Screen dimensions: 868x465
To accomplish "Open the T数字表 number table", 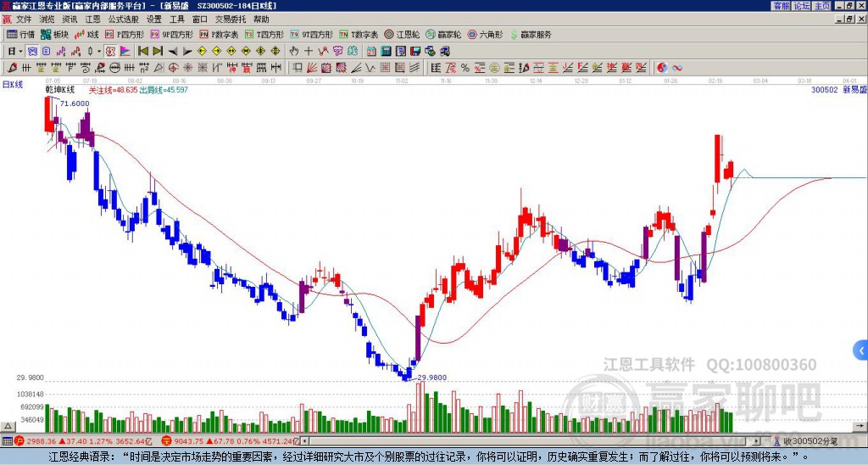I will [359, 34].
